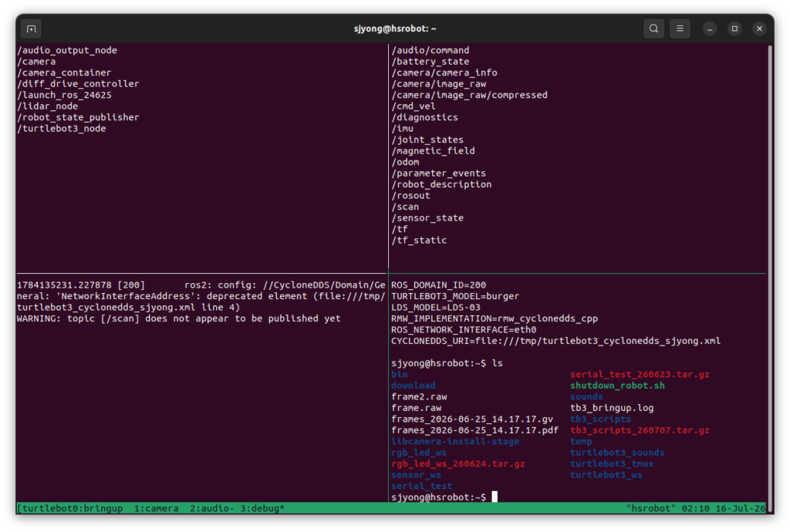
Task: Open the hamburger menu in the title bar
Action: tap(680, 29)
